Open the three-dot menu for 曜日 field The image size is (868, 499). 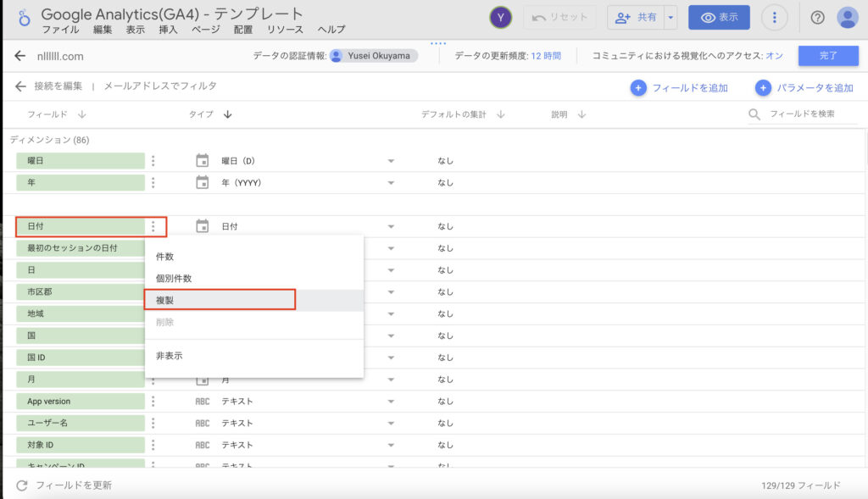pos(153,161)
